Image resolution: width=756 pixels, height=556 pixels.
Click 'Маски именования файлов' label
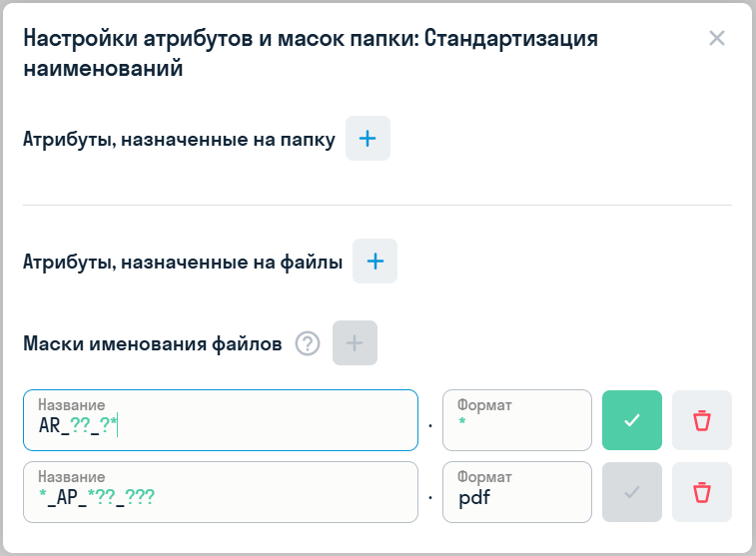click(153, 344)
